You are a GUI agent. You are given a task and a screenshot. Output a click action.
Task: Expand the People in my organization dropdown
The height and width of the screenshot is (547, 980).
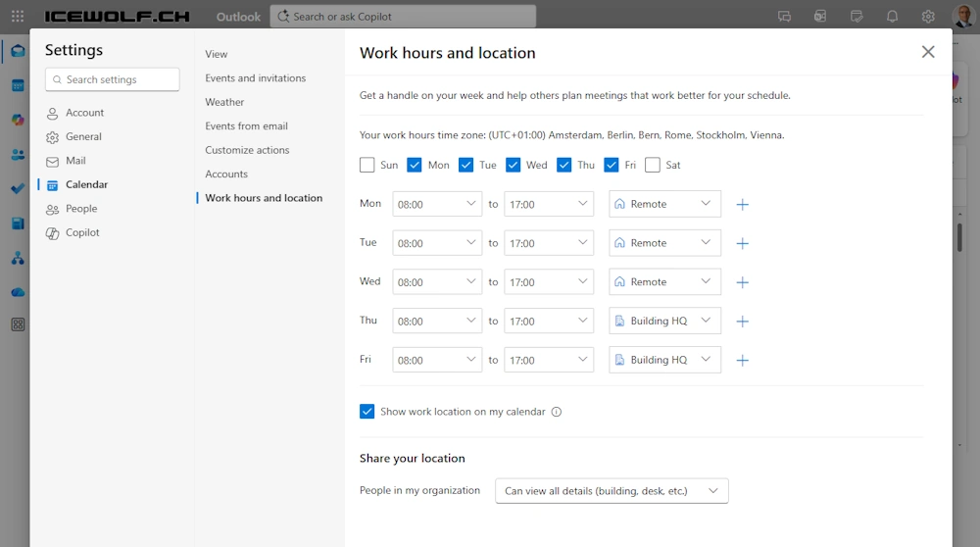(612, 490)
